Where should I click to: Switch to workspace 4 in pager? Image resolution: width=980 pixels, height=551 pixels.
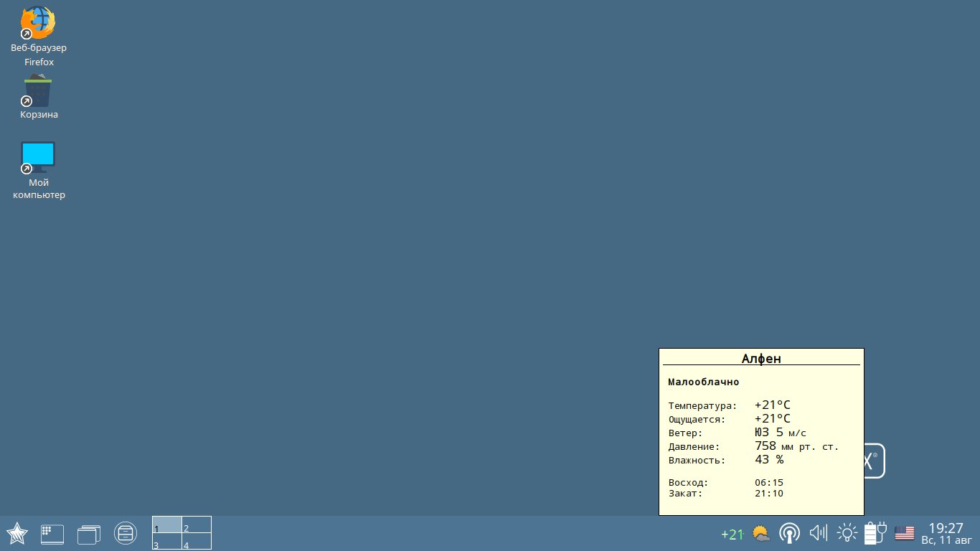[197, 542]
